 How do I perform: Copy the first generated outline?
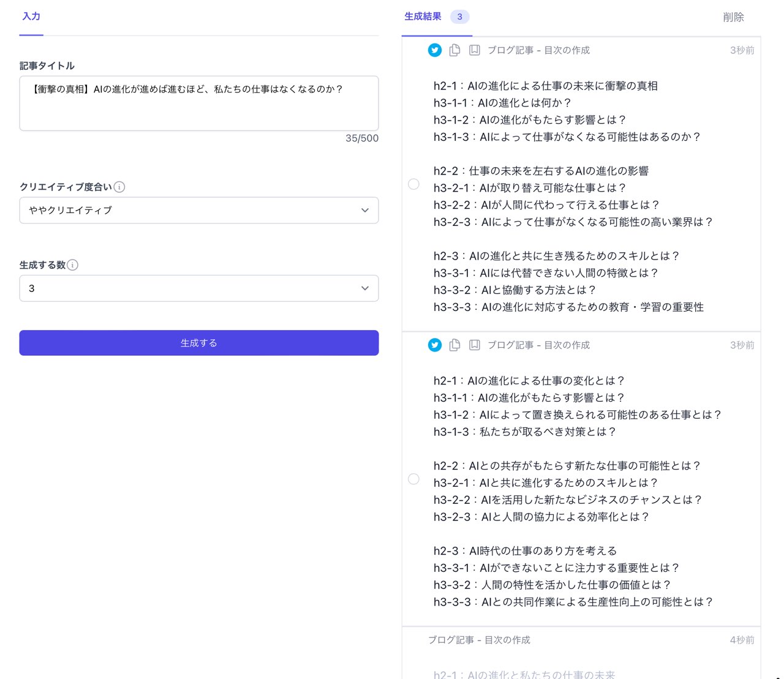(454, 50)
